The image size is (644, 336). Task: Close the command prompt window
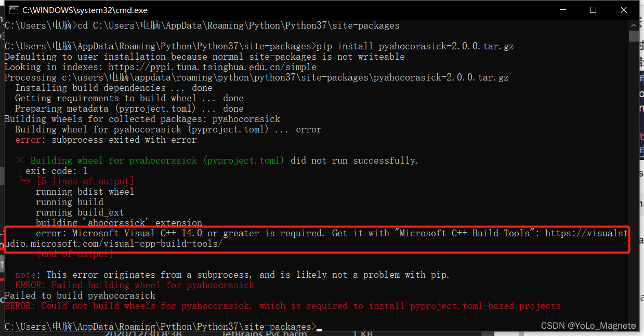coord(623,9)
